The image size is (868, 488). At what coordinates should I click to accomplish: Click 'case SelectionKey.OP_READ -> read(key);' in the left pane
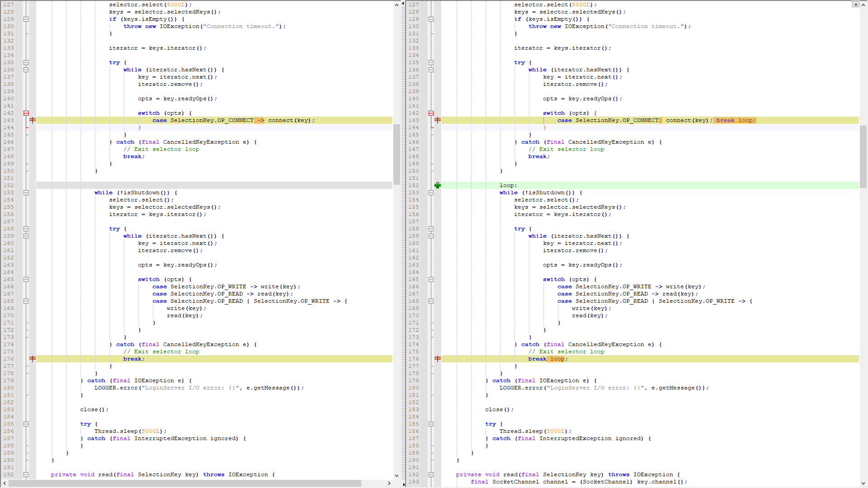[222, 294]
